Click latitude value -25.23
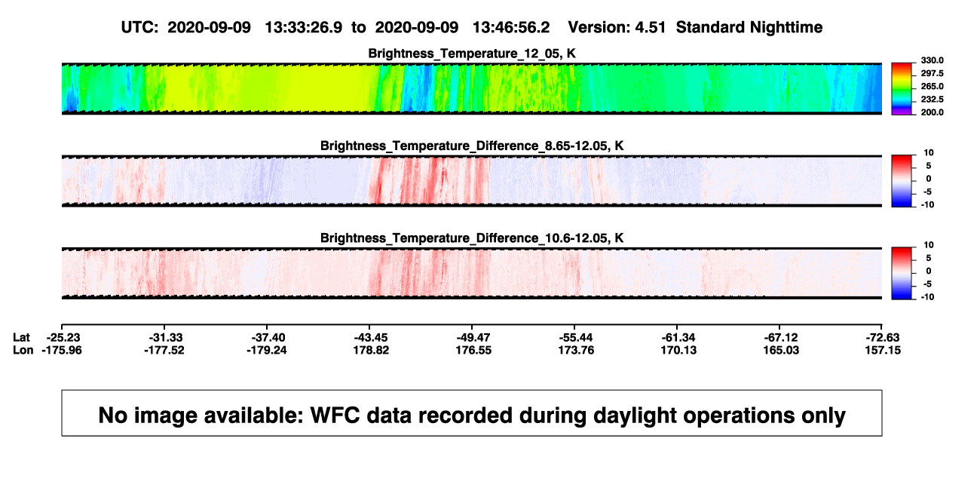Image resolution: width=980 pixels, height=503 pixels. tap(62, 337)
